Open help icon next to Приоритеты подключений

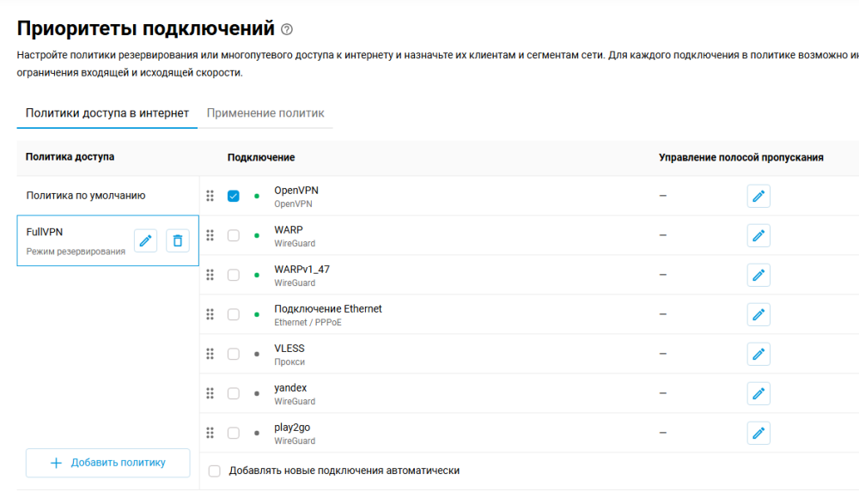287,29
